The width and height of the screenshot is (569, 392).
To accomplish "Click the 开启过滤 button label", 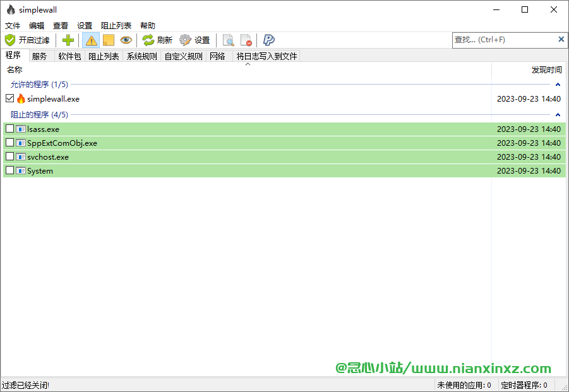I will click(34, 40).
